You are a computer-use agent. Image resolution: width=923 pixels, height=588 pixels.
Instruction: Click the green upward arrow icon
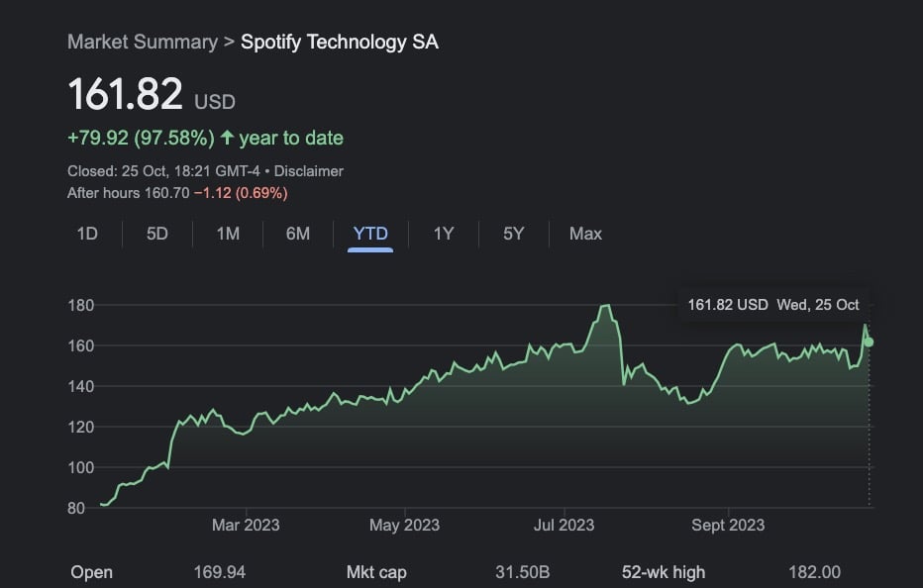tap(227, 138)
